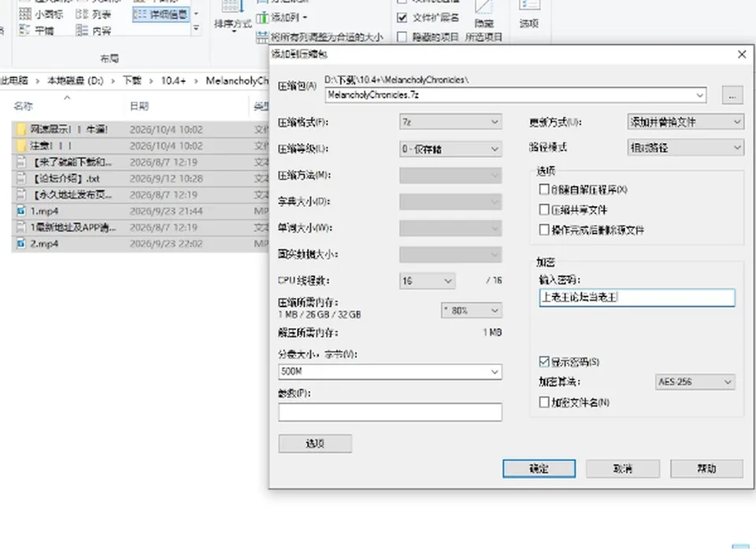Click 将所有列调整为合适的大小 in the ribbon
The width and height of the screenshot is (756, 550).
[320, 37]
